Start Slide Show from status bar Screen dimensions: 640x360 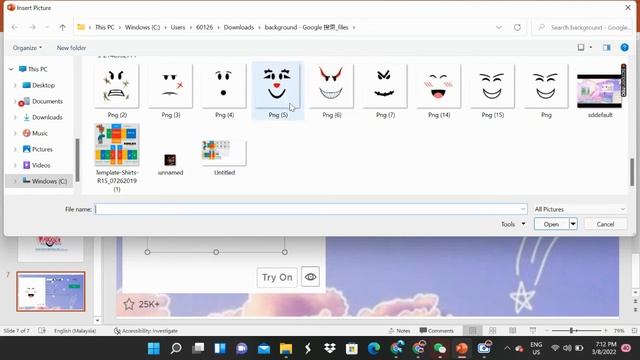tap(533, 331)
